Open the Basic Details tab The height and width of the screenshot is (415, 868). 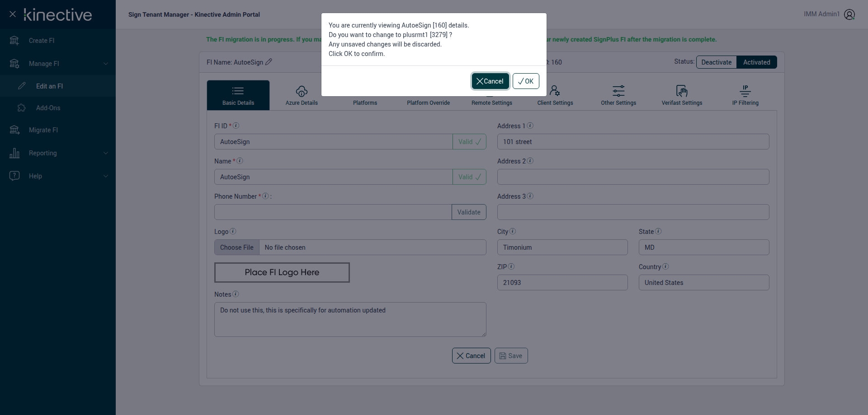(x=238, y=95)
